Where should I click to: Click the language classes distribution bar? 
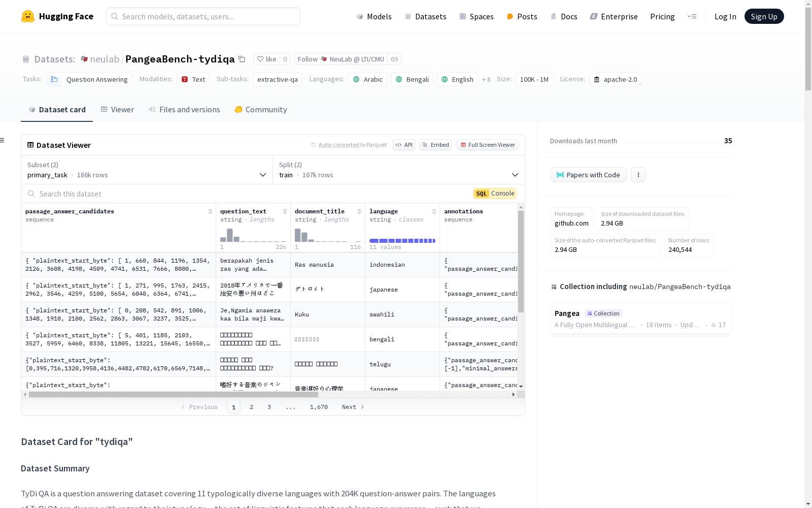[402, 241]
